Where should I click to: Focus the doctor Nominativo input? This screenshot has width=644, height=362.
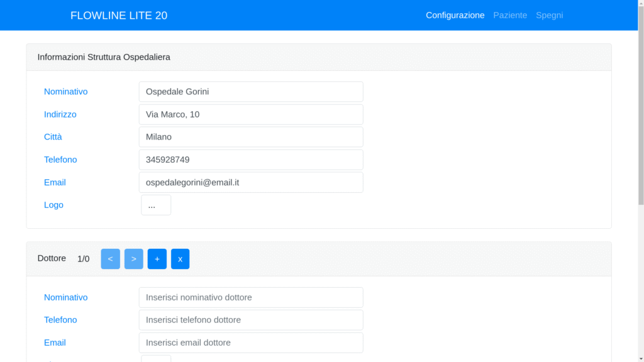click(250, 297)
